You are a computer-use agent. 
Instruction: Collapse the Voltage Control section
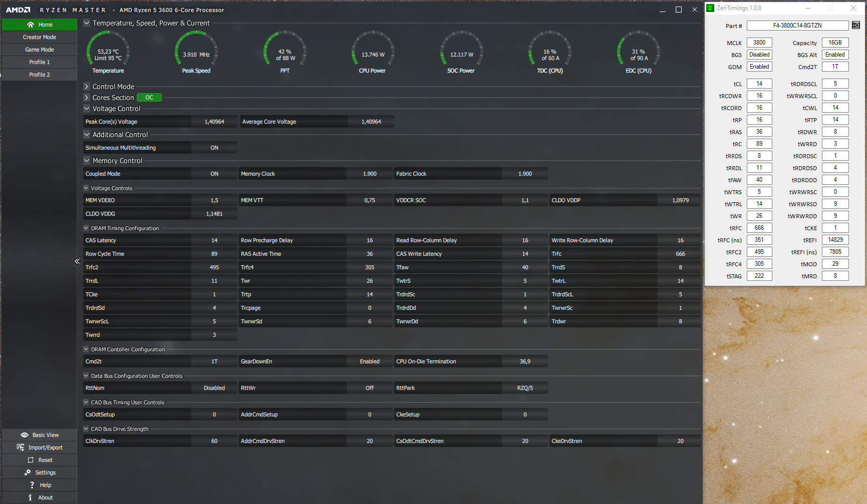87,109
